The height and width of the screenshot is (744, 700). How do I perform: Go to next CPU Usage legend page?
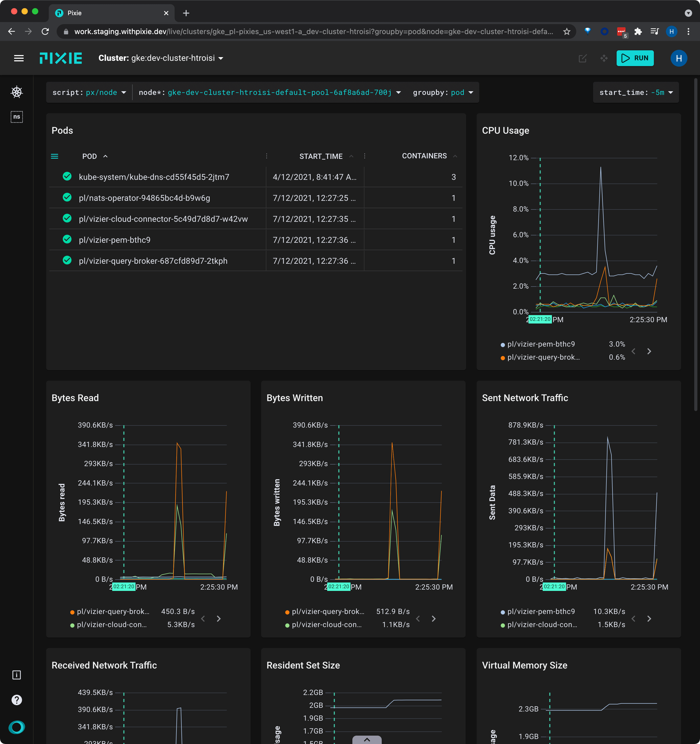click(x=649, y=351)
